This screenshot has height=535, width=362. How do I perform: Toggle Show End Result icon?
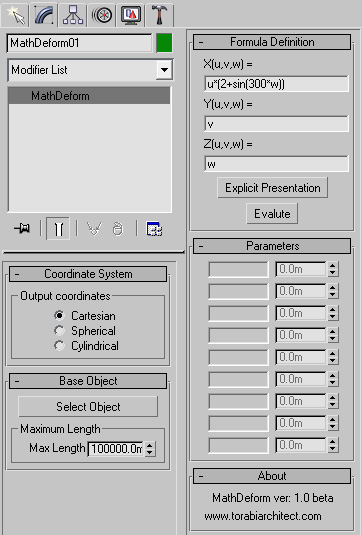(x=58, y=229)
